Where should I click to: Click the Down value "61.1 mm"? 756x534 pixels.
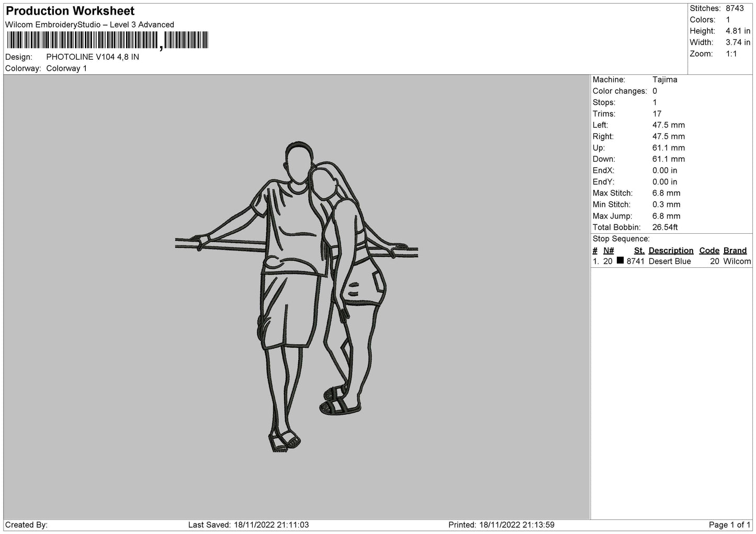[669, 159]
